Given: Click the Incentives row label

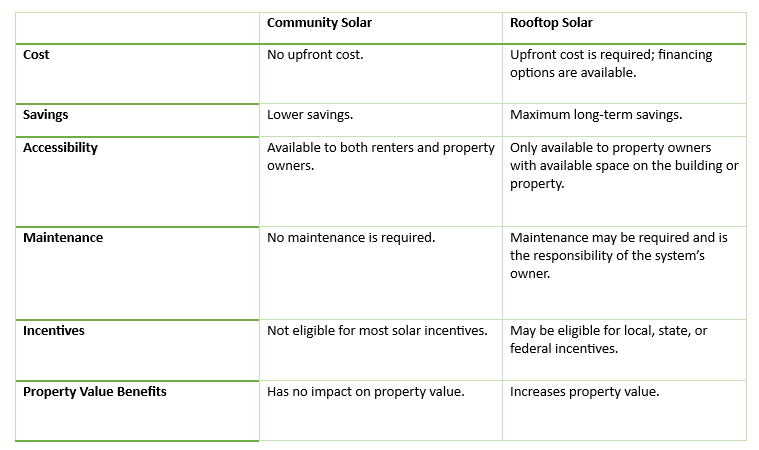Looking at the screenshot, I should click(x=54, y=330).
